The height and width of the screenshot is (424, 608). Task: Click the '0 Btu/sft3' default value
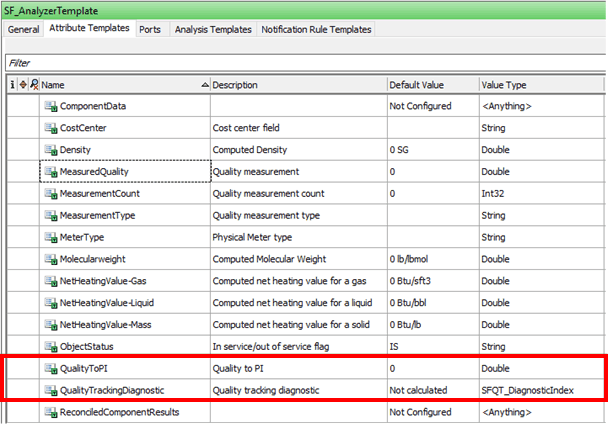[x=410, y=281]
